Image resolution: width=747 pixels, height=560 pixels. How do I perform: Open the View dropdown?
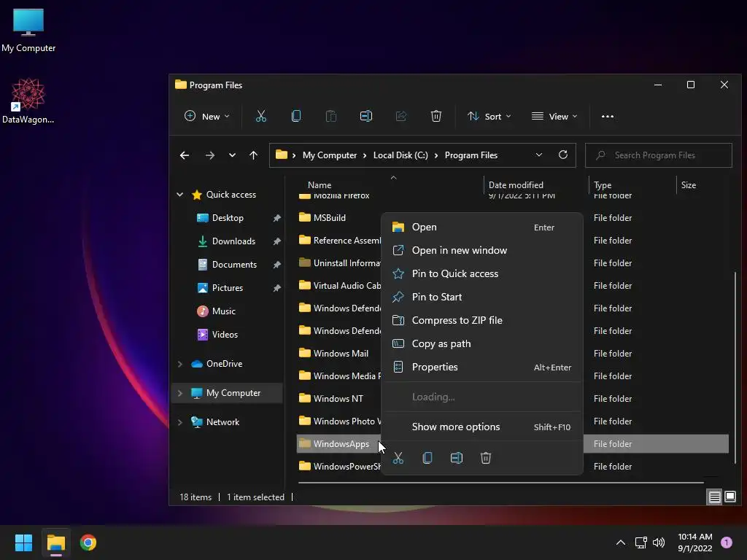554,116
